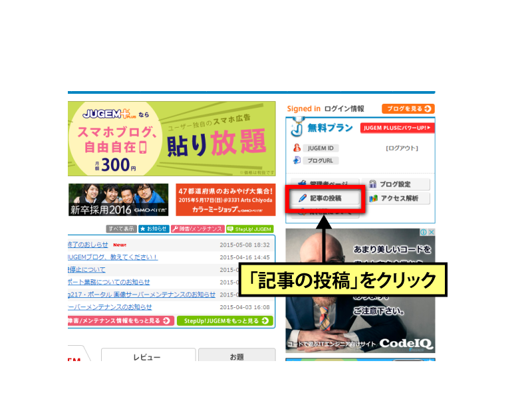Open 画像サーバーメンテナンスのお知らせ link
Screen dimensions: 532x399
click(x=142, y=295)
